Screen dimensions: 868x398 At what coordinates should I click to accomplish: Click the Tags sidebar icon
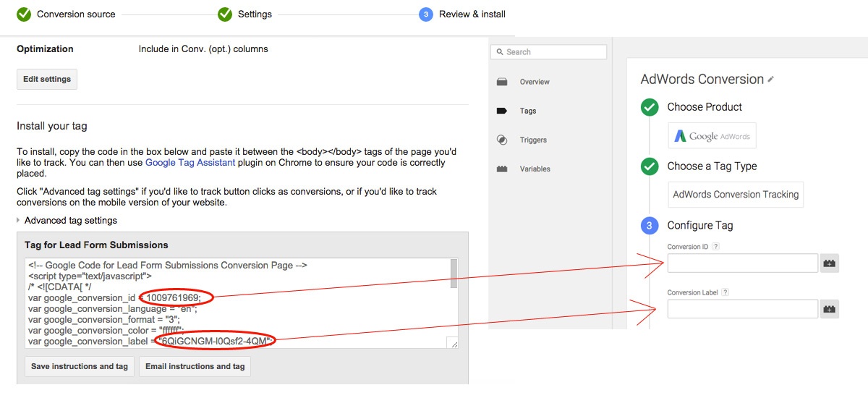coord(502,111)
